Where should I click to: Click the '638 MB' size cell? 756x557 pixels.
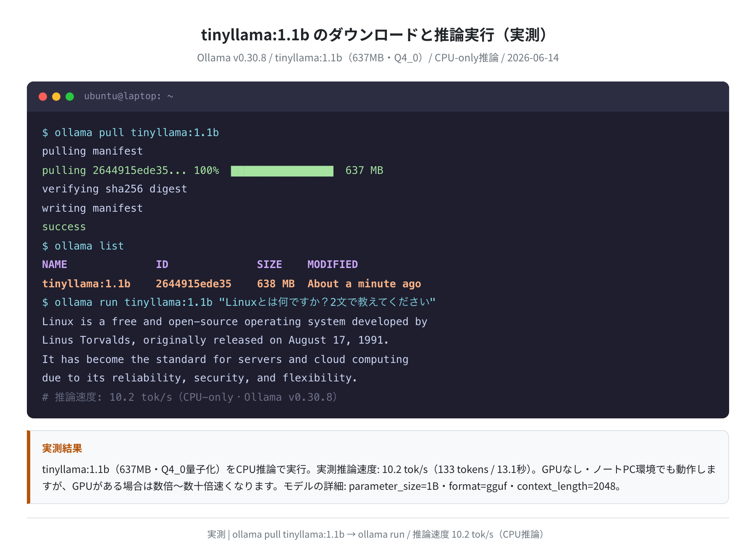click(276, 284)
